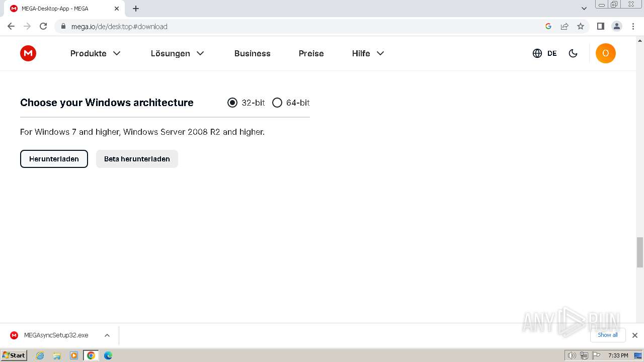Open a new tab with plus
This screenshot has width=644, height=362.
point(136,9)
